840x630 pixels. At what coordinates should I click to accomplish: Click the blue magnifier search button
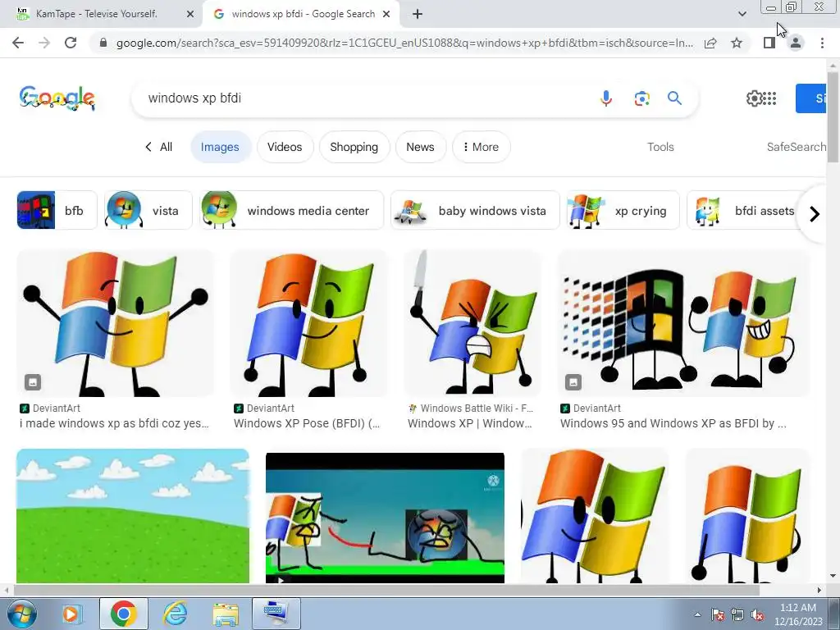[x=674, y=98]
